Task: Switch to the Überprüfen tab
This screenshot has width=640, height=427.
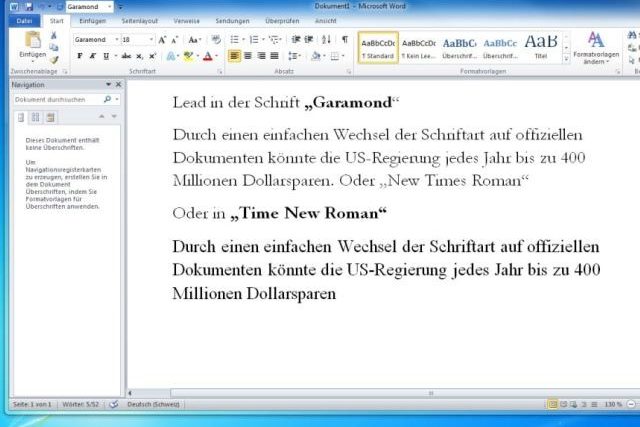Action: tap(282, 21)
